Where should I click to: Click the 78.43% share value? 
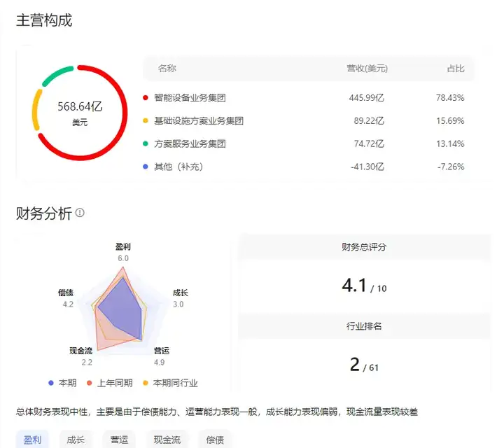[x=450, y=98]
